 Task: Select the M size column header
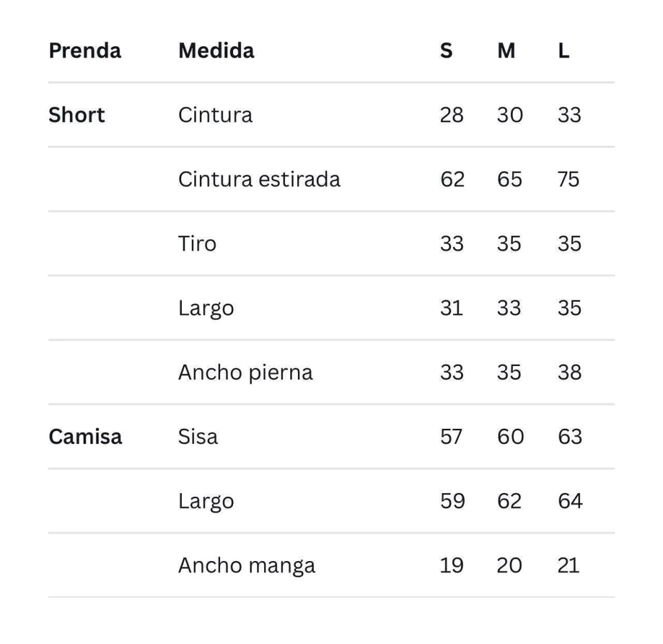[506, 51]
